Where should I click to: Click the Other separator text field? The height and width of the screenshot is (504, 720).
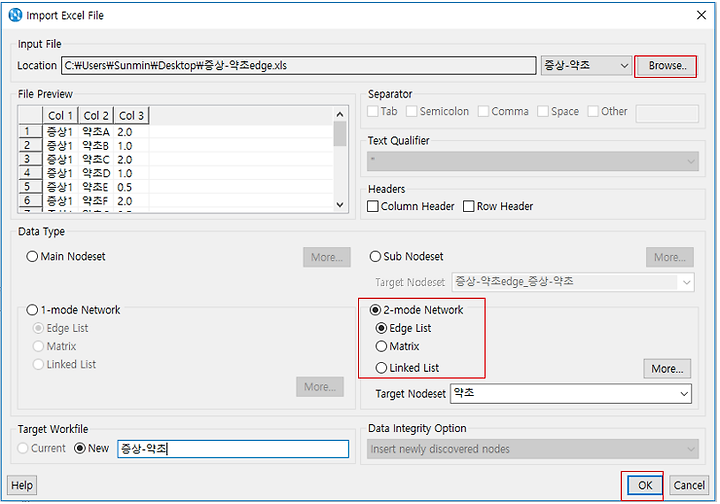click(667, 113)
